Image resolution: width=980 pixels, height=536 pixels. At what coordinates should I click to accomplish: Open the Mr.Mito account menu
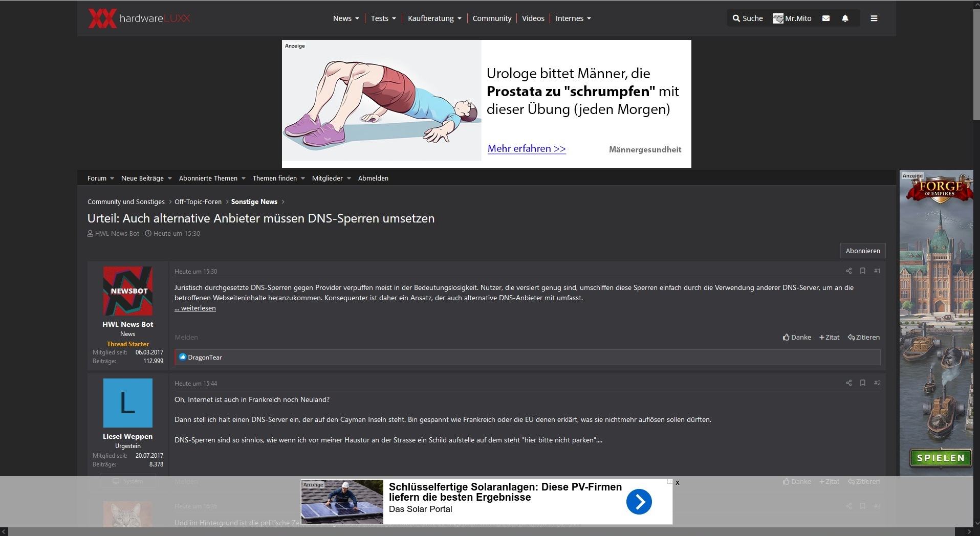pos(792,18)
